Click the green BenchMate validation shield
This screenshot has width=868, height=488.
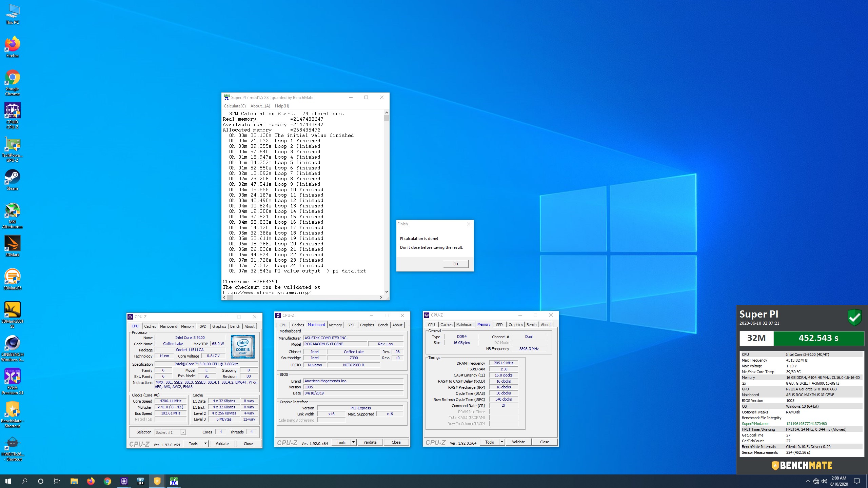coord(854,317)
